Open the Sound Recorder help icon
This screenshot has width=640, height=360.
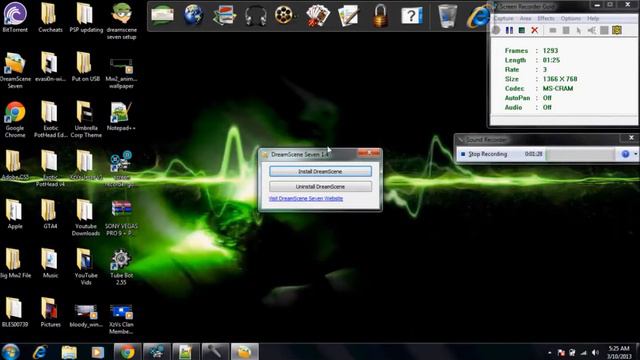coord(625,154)
